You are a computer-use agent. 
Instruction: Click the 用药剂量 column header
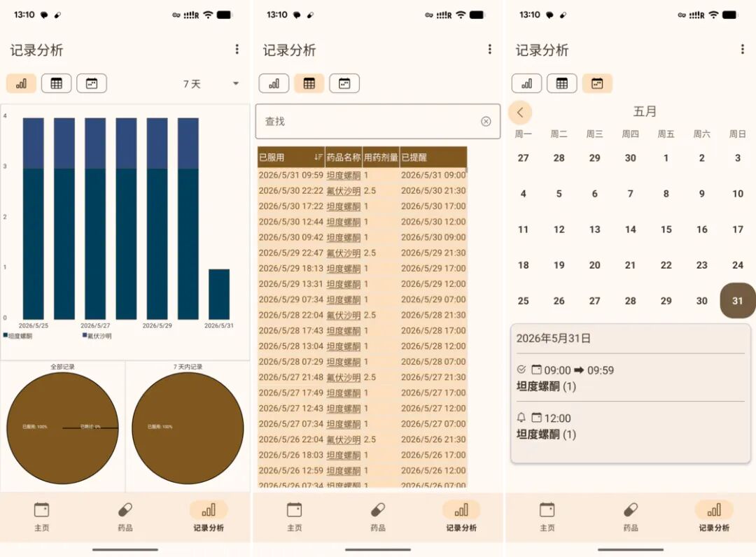click(381, 157)
